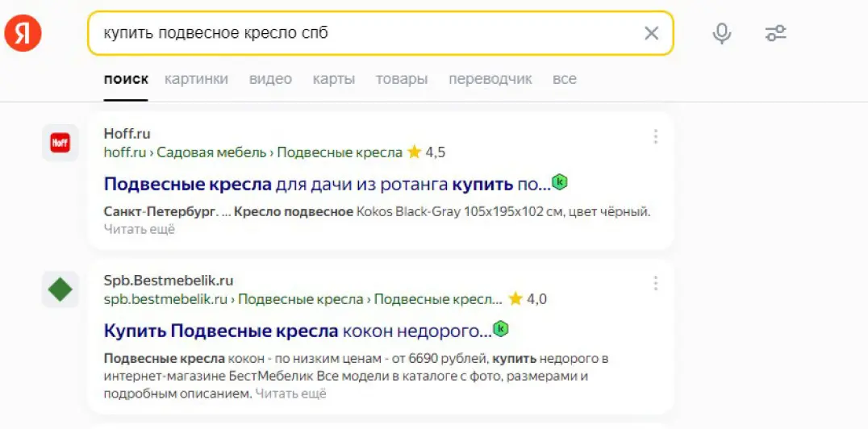Image resolution: width=868 pixels, height=429 pixels.
Task: Open the Hoff 'Подвесные кресла' breadcrumb
Action: click(x=340, y=152)
